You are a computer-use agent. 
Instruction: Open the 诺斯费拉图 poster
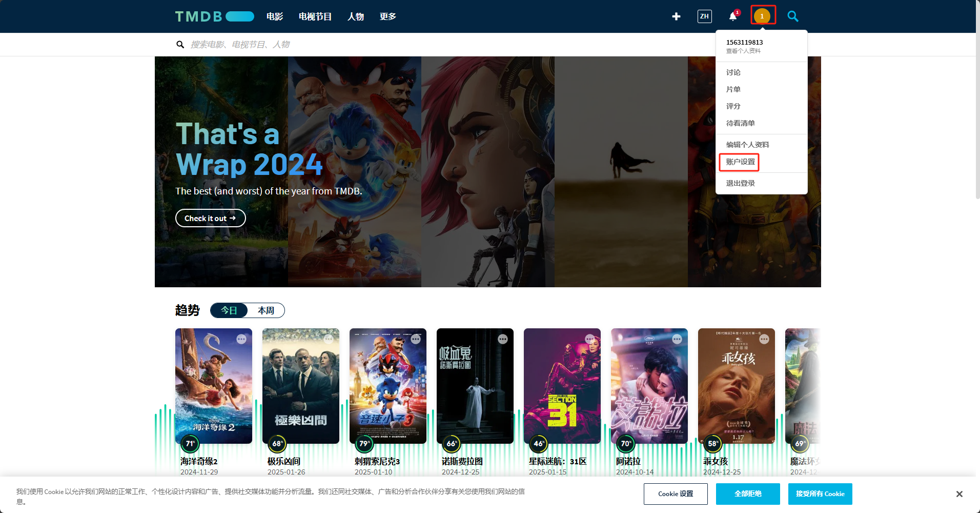475,386
